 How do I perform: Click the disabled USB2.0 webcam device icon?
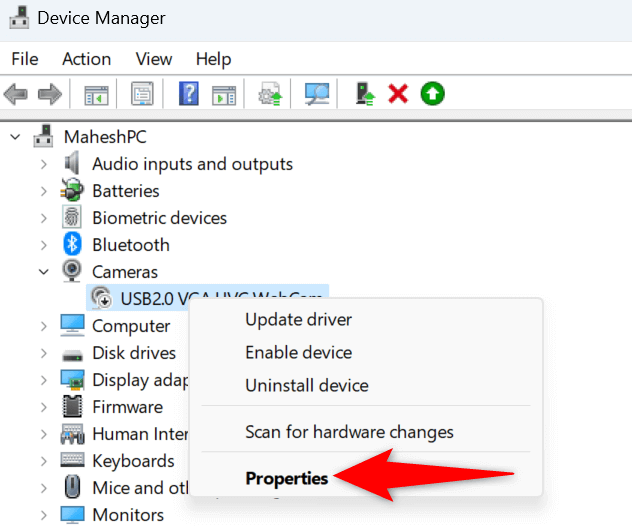[x=101, y=297]
